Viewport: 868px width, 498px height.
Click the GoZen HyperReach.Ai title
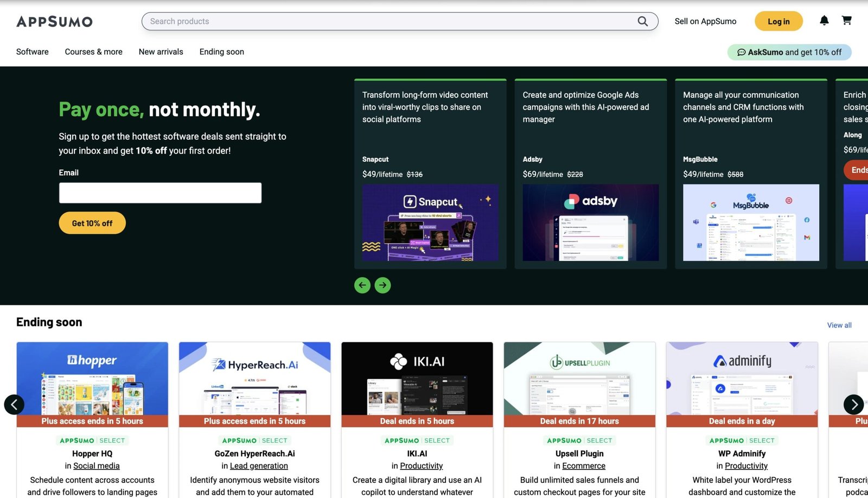point(255,454)
